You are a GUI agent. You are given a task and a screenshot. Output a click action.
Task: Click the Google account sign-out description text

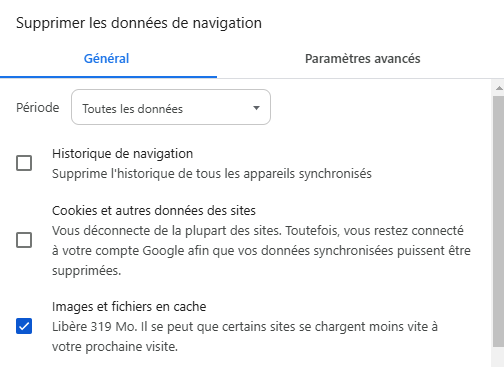click(x=261, y=250)
